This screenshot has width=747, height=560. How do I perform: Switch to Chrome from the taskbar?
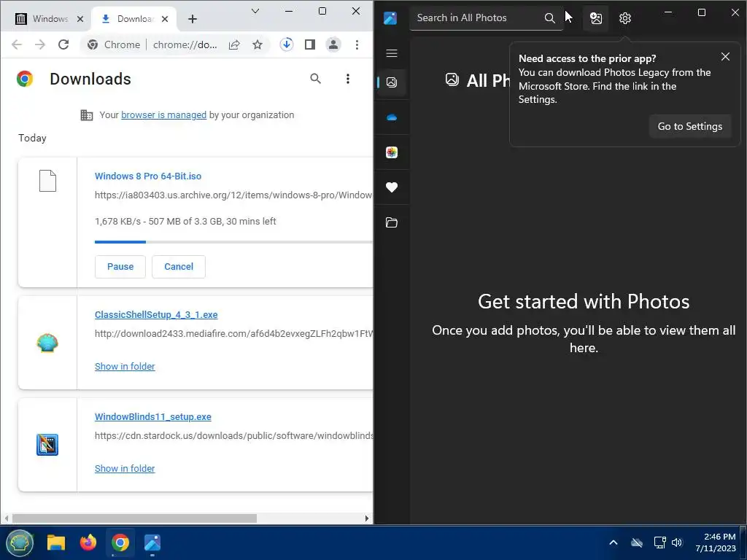coord(120,542)
